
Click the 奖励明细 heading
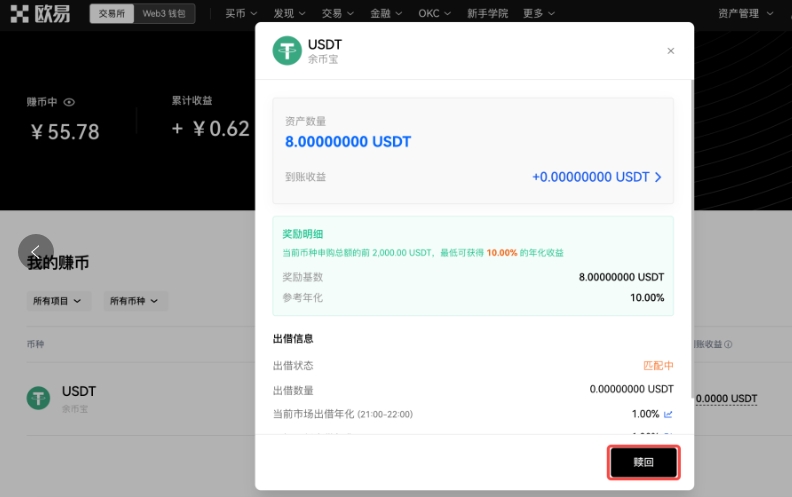[303, 234]
